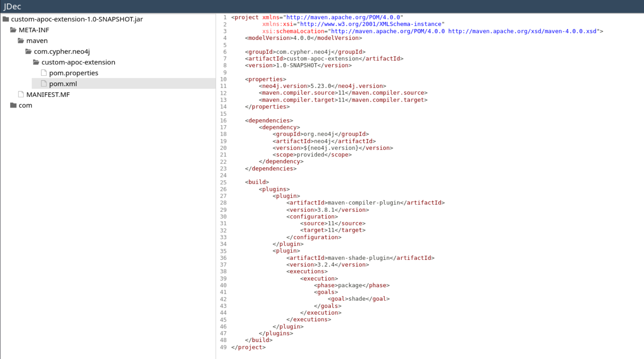Click version 3.8.1 line

(x=327, y=210)
